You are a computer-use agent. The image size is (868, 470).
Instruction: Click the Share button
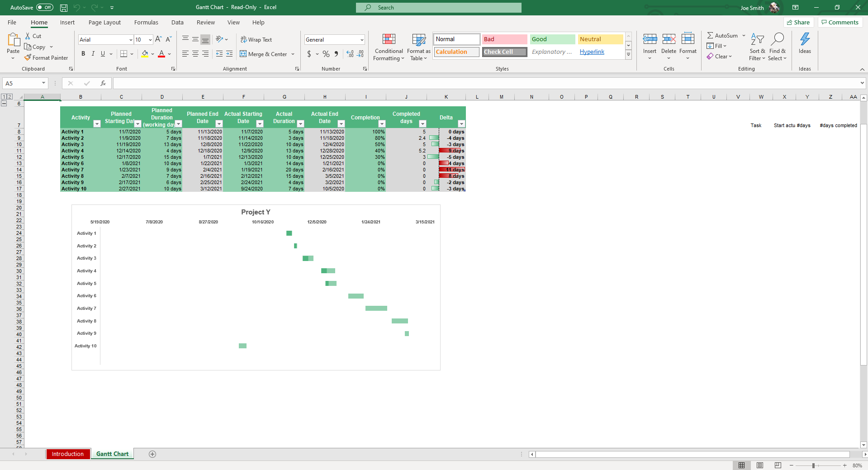click(x=798, y=22)
